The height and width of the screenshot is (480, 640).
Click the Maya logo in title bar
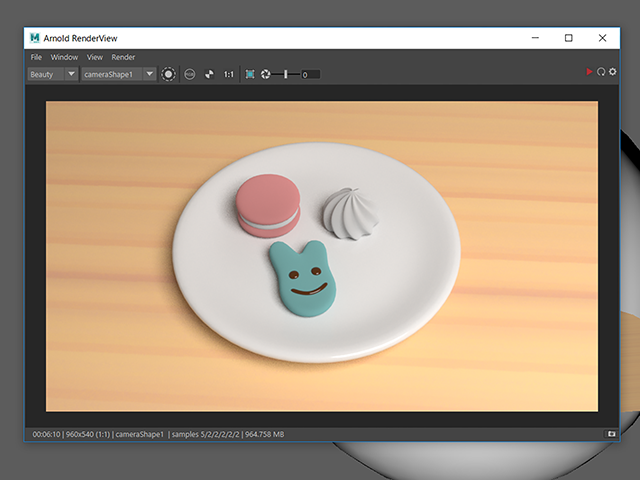click(35, 38)
